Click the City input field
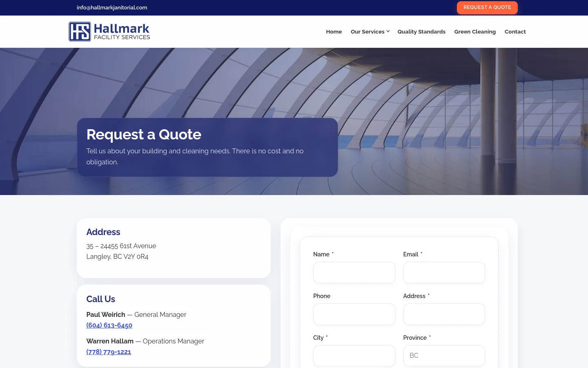 tap(354, 356)
